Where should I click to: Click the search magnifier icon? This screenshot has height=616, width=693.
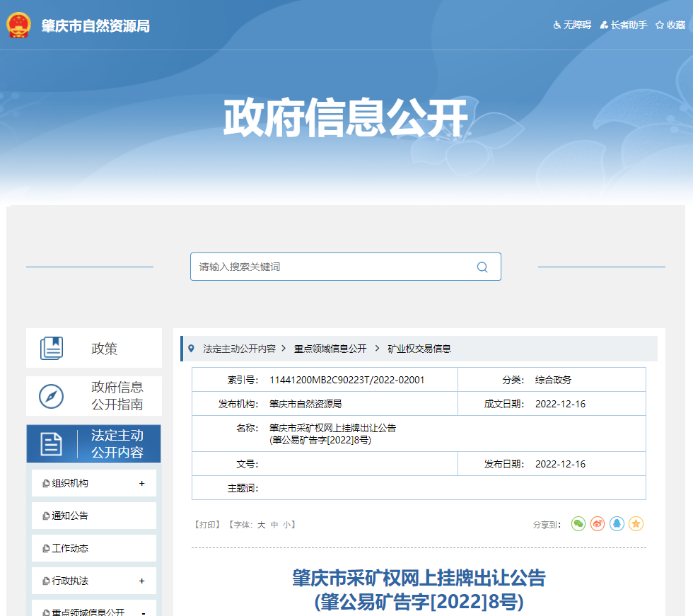482,267
